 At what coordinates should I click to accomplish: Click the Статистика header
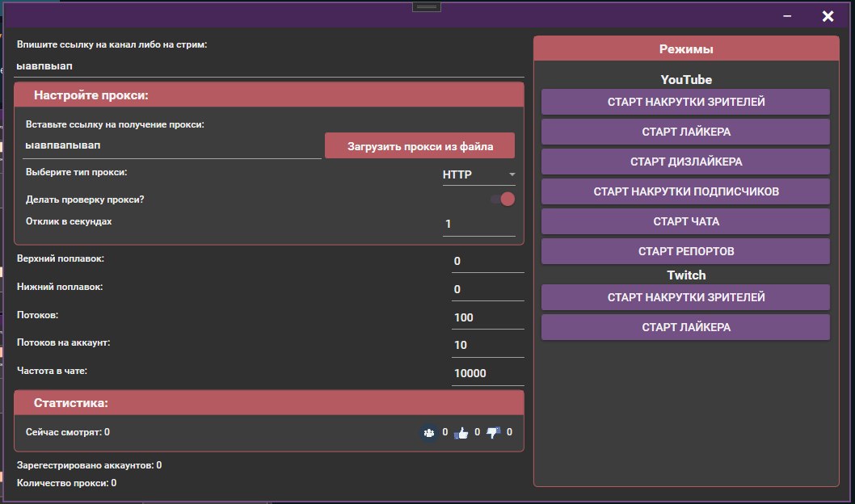(x=269, y=403)
